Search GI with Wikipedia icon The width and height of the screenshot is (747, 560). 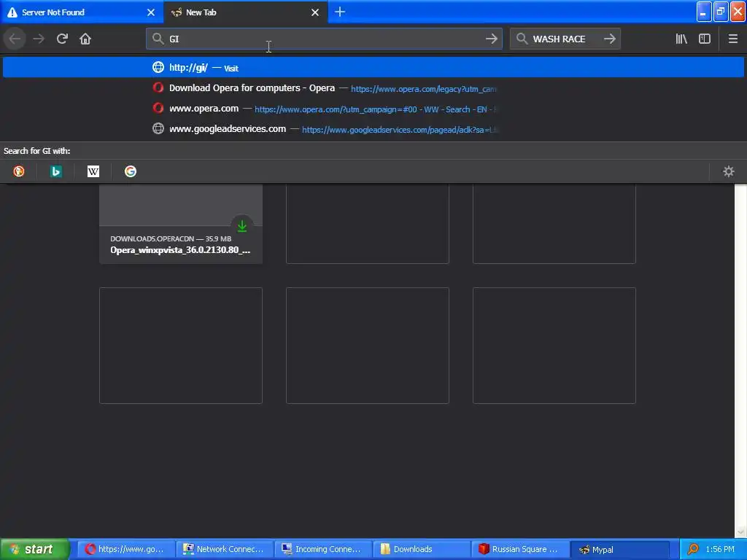[x=93, y=171]
